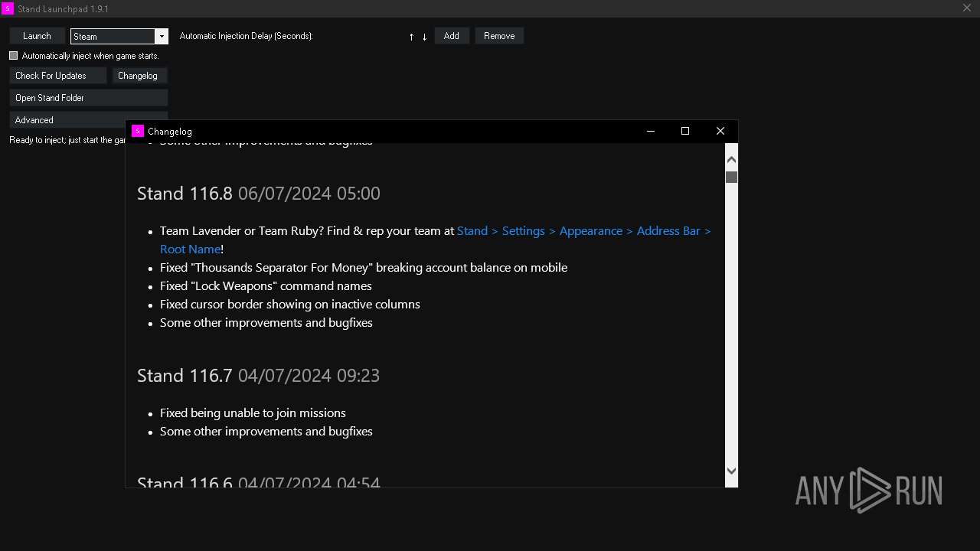Open the Stand folder
The image size is (980, 551).
coord(89,98)
